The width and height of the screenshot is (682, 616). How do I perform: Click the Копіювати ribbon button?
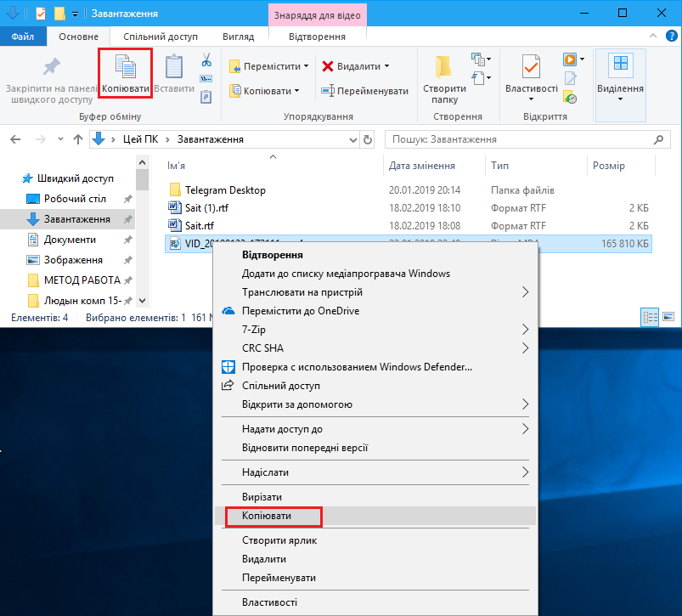click(x=125, y=74)
